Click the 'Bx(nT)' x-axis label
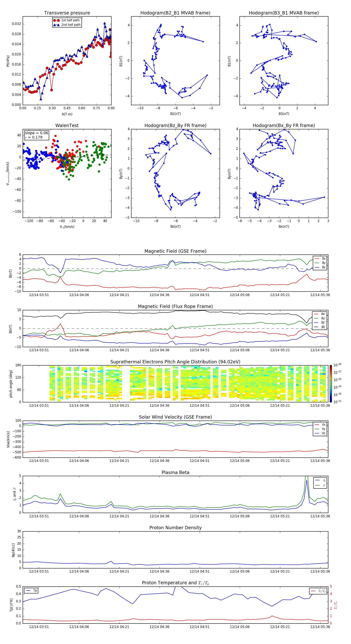This screenshot has width=351, height=644. click(x=284, y=227)
